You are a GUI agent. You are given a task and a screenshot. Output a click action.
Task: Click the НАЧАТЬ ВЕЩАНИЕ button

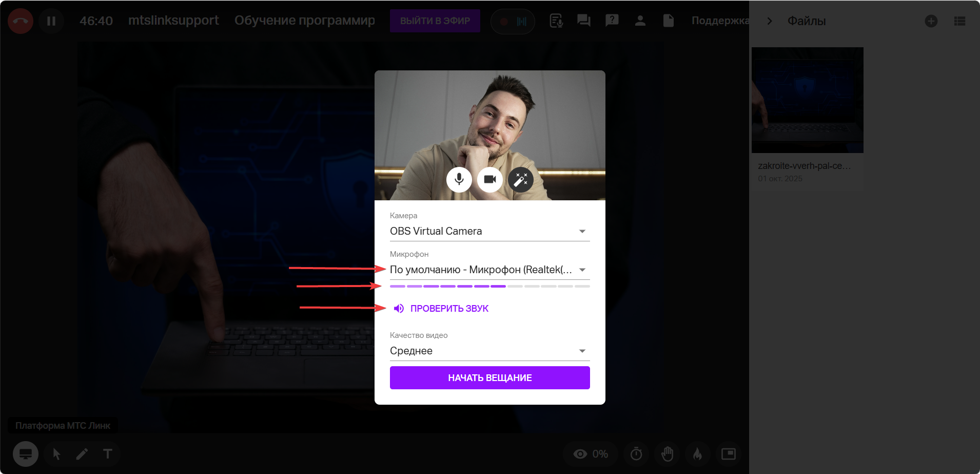490,378
